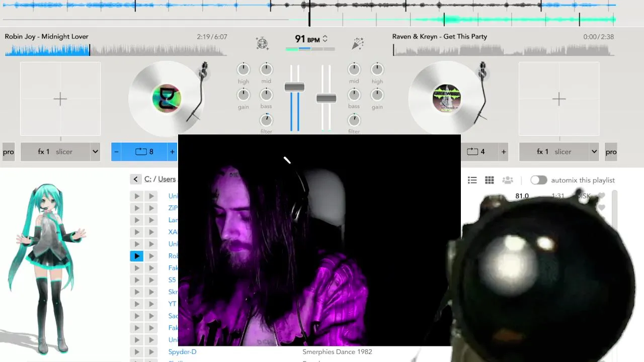Click right play button in Rob row

[x=151, y=256]
